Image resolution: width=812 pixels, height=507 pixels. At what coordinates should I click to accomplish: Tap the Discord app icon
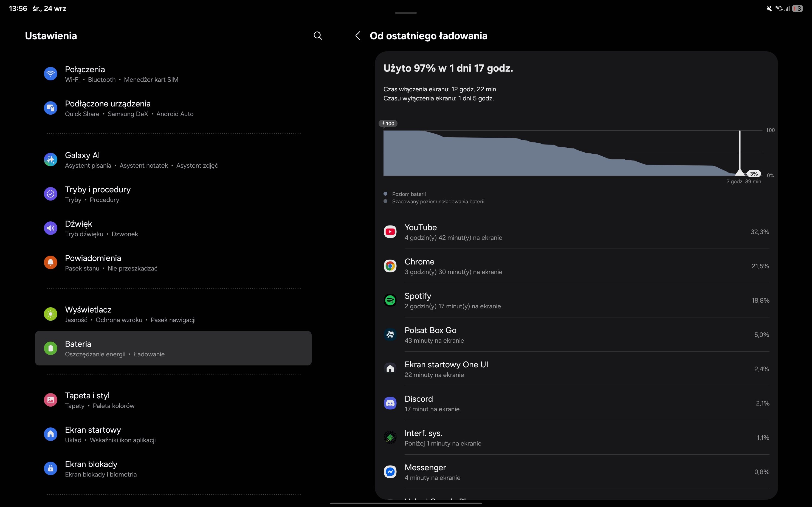point(390,403)
